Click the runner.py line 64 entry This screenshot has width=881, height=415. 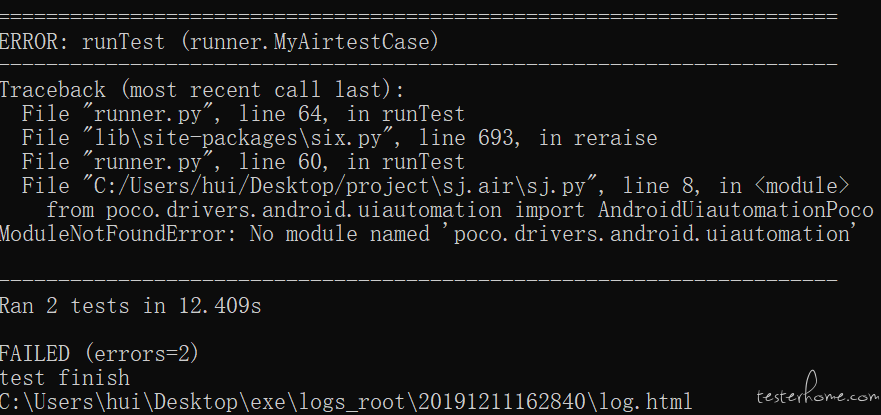tap(243, 114)
